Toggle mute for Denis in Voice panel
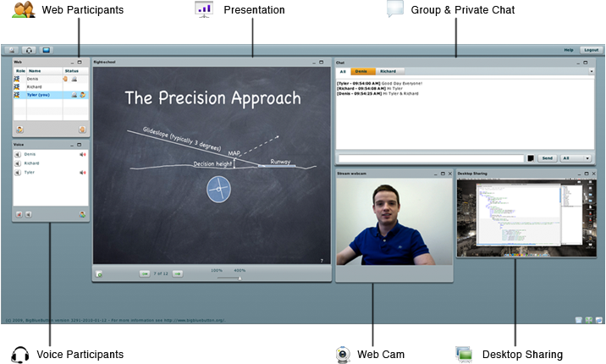The image size is (606, 364). point(82,155)
